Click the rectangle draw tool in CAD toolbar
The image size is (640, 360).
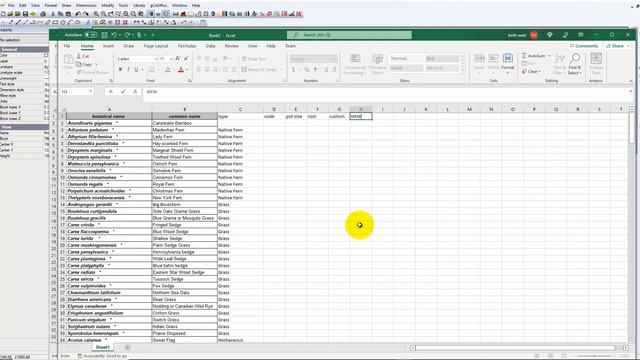click(x=55, y=22)
